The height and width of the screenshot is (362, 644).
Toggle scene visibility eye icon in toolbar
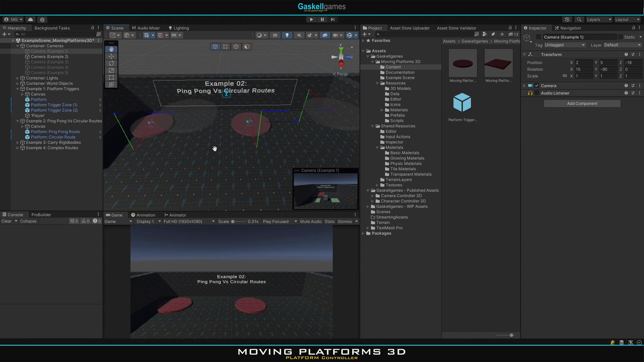pos(325,35)
